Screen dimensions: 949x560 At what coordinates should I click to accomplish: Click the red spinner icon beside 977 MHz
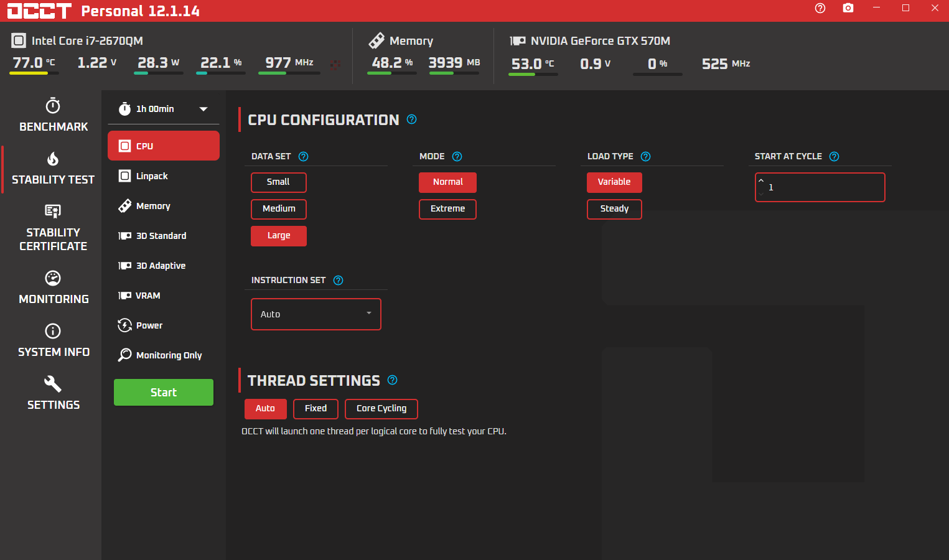click(335, 64)
